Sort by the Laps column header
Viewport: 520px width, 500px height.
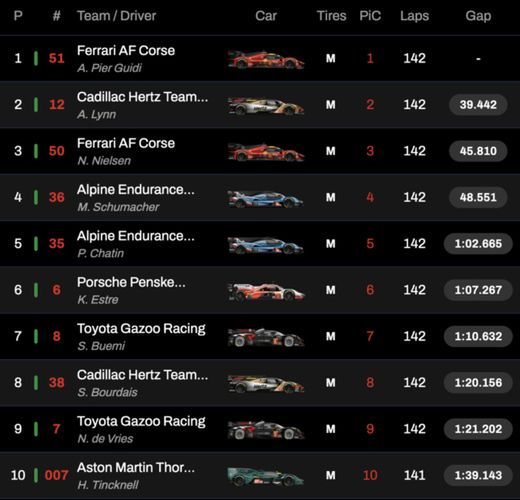click(414, 16)
